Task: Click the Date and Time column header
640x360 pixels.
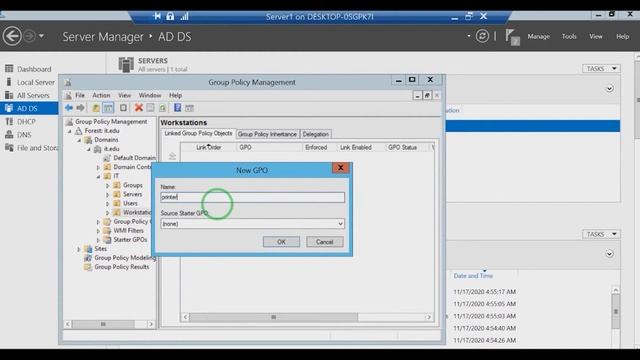Action: [473, 276]
